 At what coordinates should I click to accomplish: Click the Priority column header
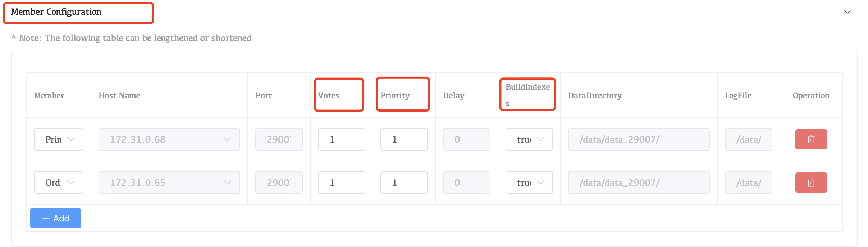395,95
